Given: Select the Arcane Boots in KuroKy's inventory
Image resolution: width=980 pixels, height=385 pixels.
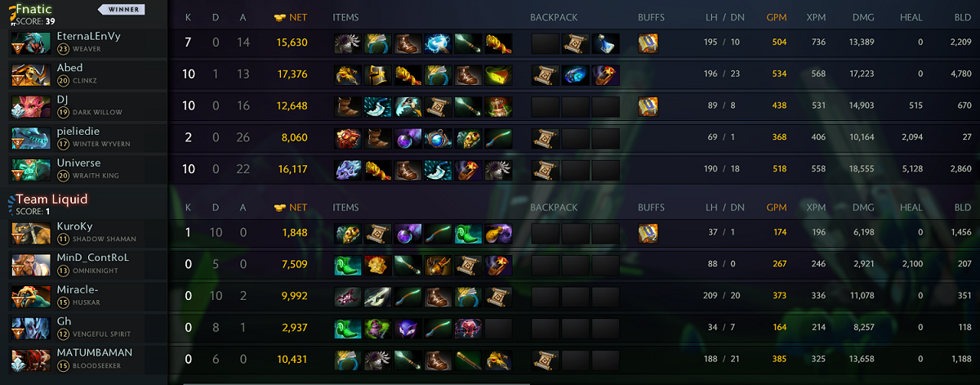Looking at the screenshot, I should (x=468, y=235).
